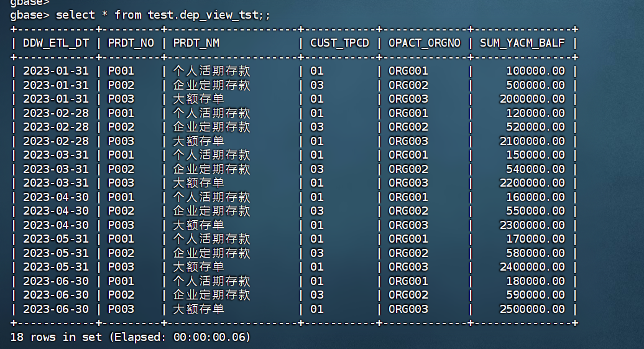Click the 180000.00 balance value
Image resolution: width=644 pixels, height=349 pixels.
click(535, 281)
